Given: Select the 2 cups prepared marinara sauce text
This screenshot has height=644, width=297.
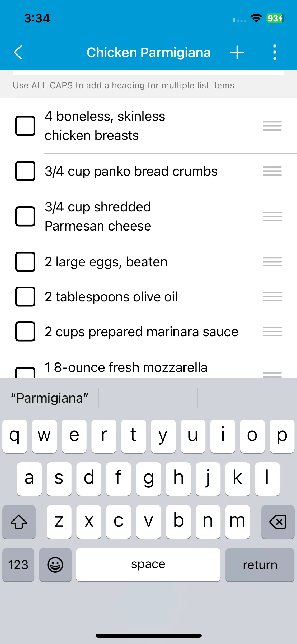Looking at the screenshot, I should click(142, 332).
